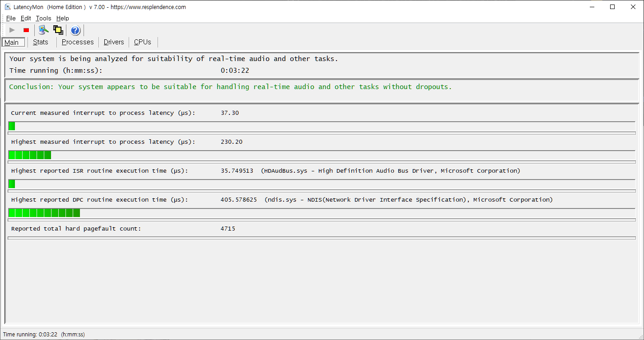644x340 pixels.
Task: Click the overlapping yellow squares toolbar icon
Action: 58,30
